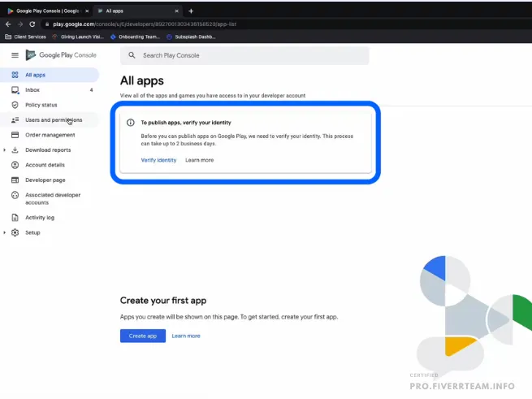532x399 pixels.
Task: Click the Create your first app heading
Action: 163,301
